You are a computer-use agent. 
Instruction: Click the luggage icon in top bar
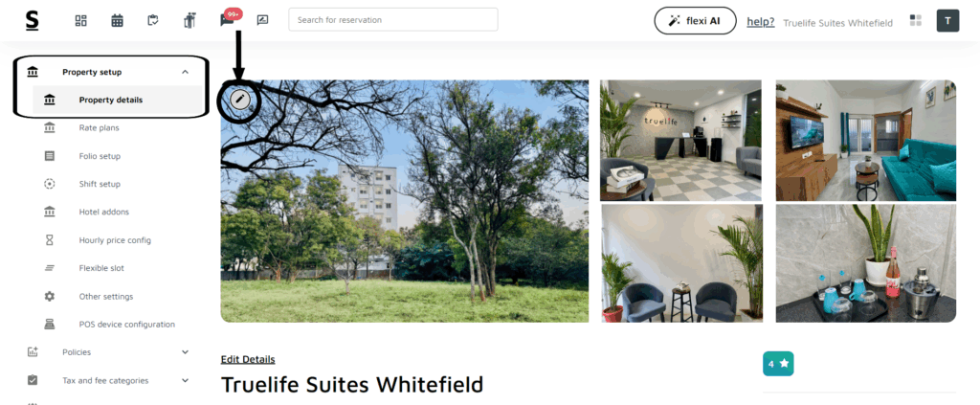click(190, 21)
